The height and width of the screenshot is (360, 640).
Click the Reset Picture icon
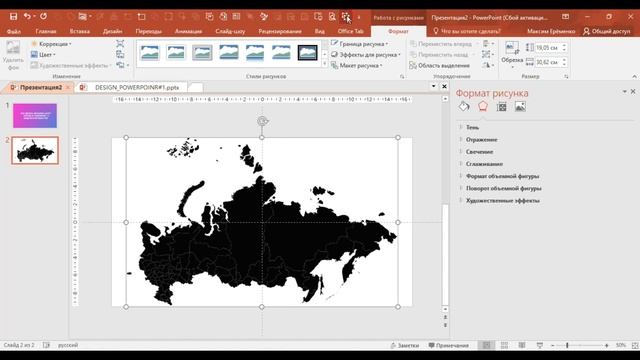(120, 65)
